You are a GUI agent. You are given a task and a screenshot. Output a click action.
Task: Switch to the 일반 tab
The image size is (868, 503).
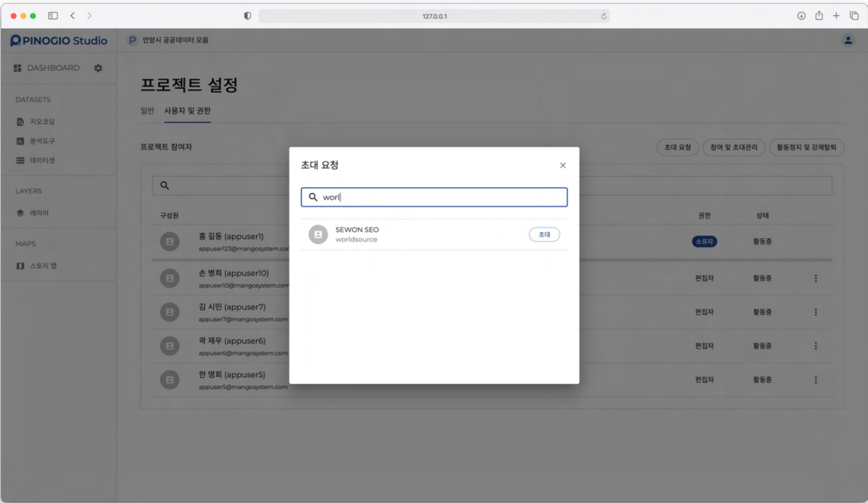pos(147,111)
